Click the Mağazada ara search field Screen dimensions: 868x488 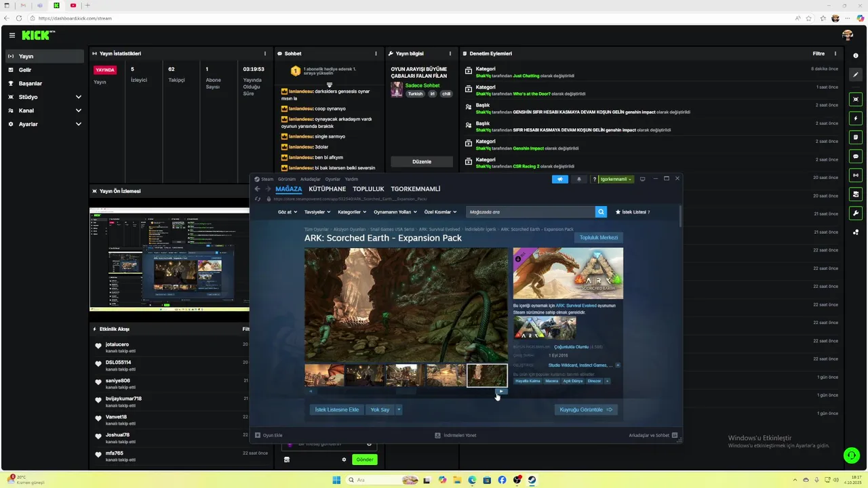pyautogui.click(x=530, y=212)
